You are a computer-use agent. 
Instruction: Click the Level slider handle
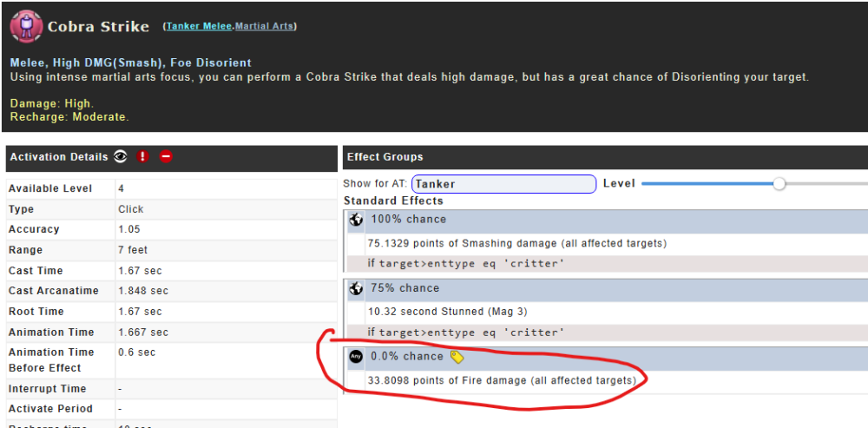coord(779,183)
